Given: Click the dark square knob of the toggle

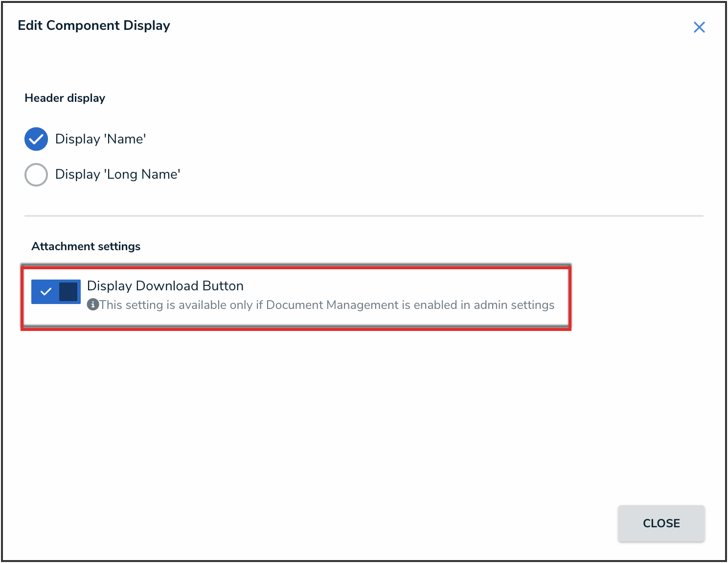Looking at the screenshot, I should point(68,292).
